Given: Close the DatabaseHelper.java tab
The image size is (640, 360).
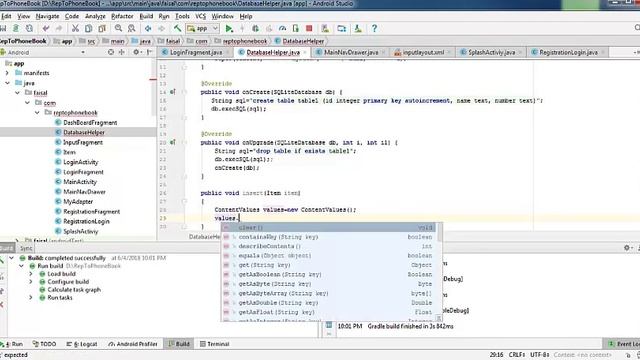Looking at the screenshot, I should tap(304, 53).
